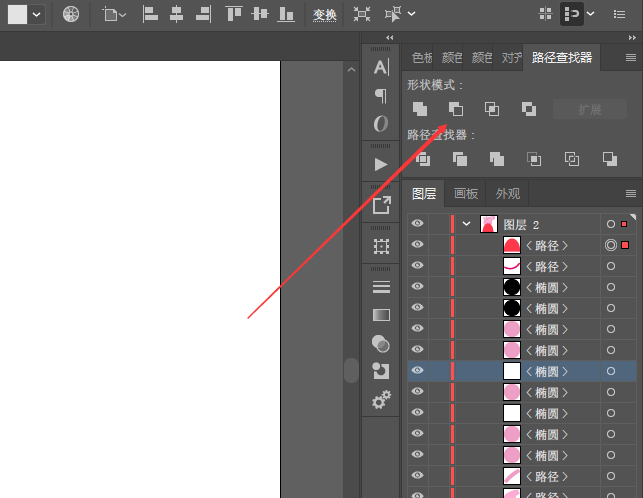The image size is (643, 498).
Task: Select the 图层 tab
Action: [424, 194]
